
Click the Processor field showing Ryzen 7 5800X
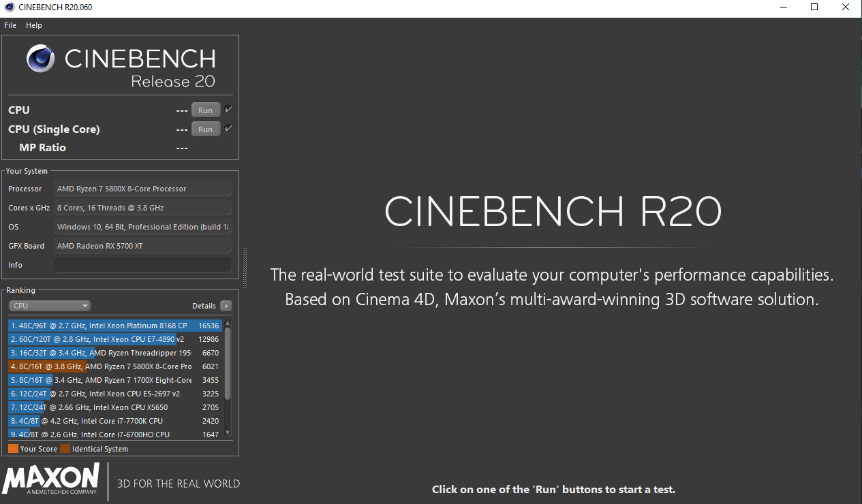coord(143,189)
